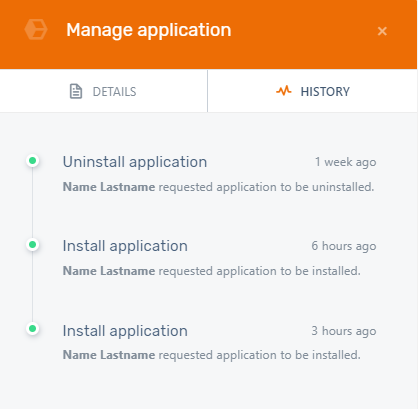
Task: Click the Manage application header title
Action: pyautogui.click(x=149, y=30)
